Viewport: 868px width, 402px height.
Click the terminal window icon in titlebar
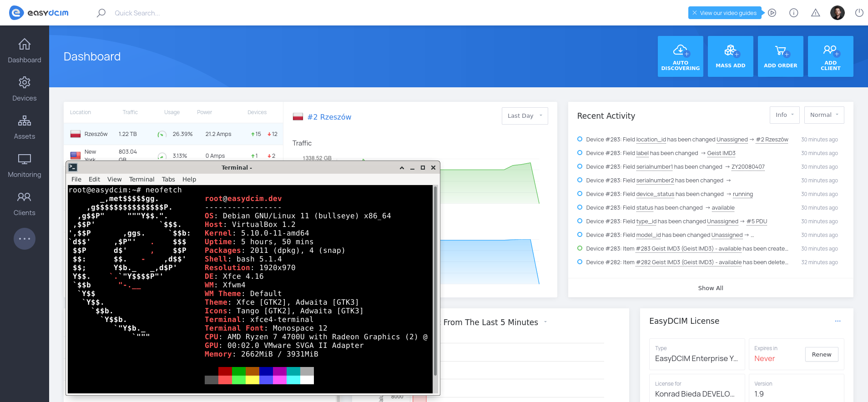coord(73,167)
